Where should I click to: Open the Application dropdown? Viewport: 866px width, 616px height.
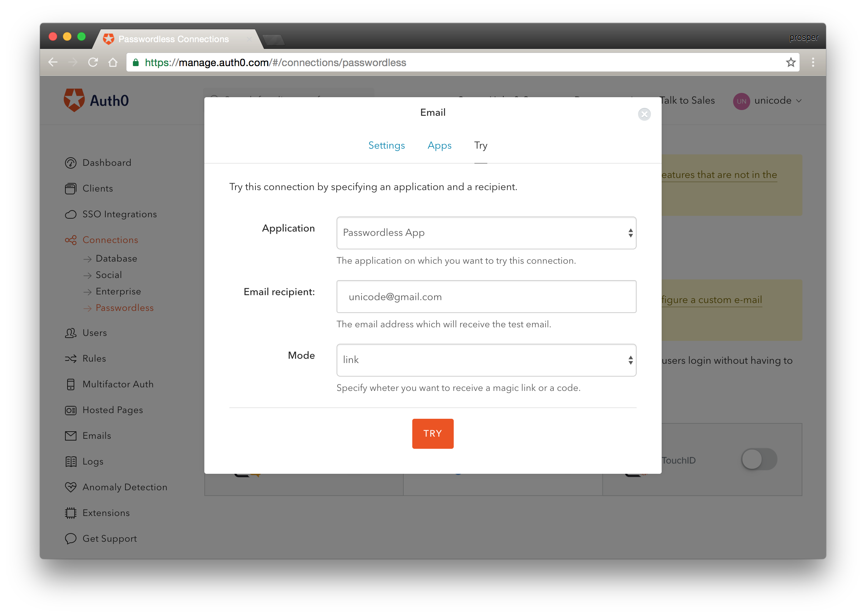pos(486,233)
